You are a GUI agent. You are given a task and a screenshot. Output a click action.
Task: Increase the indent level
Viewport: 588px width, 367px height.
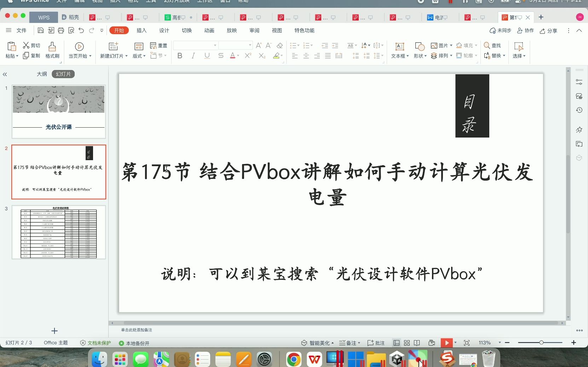[335, 45]
